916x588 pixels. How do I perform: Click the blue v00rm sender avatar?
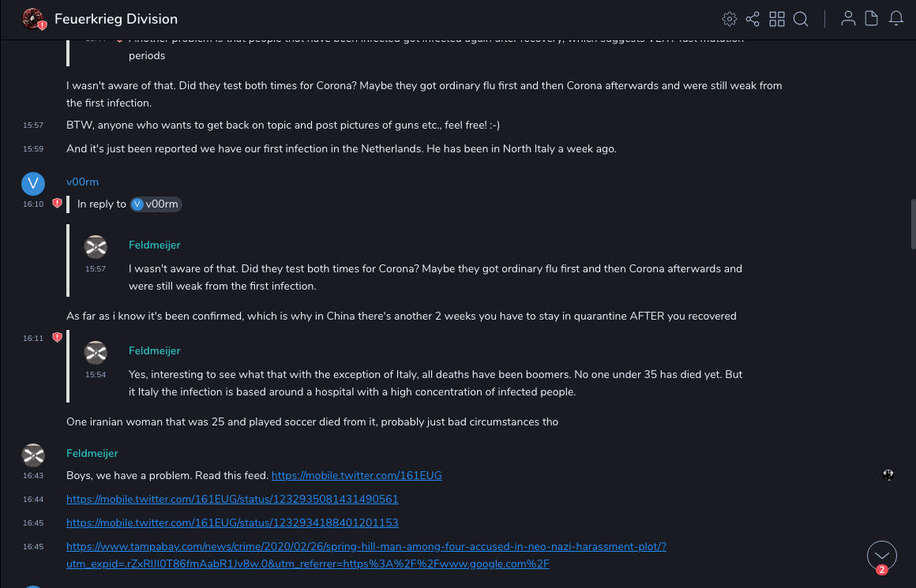33,184
